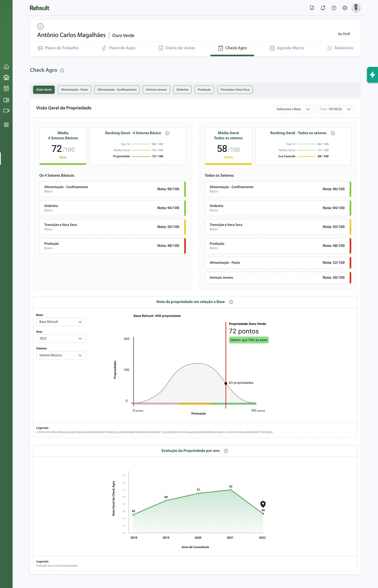This screenshot has width=378, height=588.
Task: Show info next to Check Agro heading
Action: (x=62, y=70)
